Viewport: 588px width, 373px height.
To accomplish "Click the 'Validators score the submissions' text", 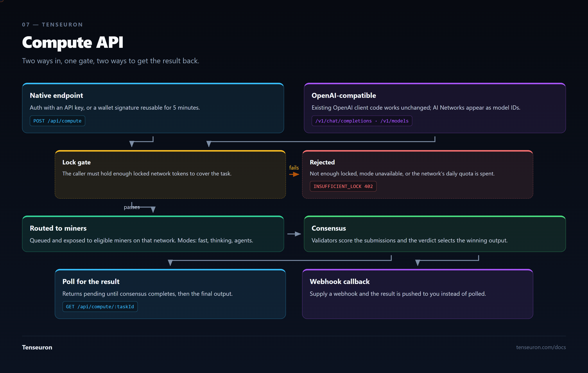I will [410, 240].
